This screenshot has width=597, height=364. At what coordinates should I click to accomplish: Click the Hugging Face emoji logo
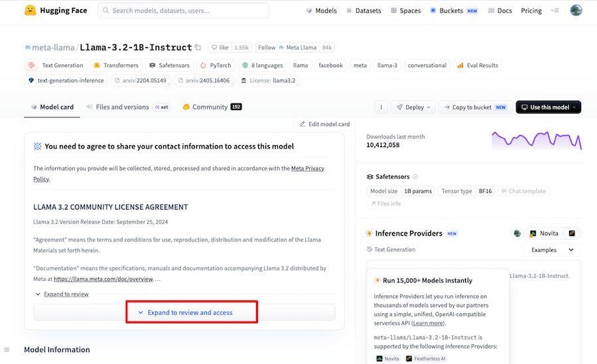30,11
